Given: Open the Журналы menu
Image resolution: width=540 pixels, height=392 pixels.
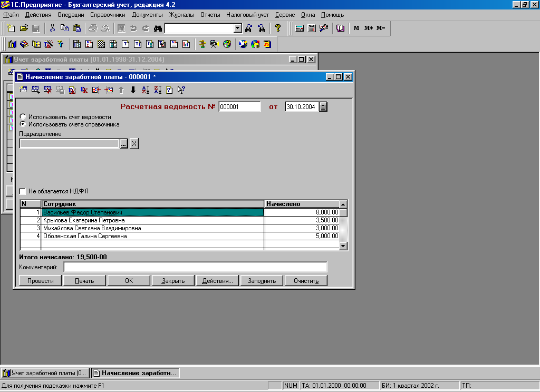Looking at the screenshot, I should [x=181, y=15].
